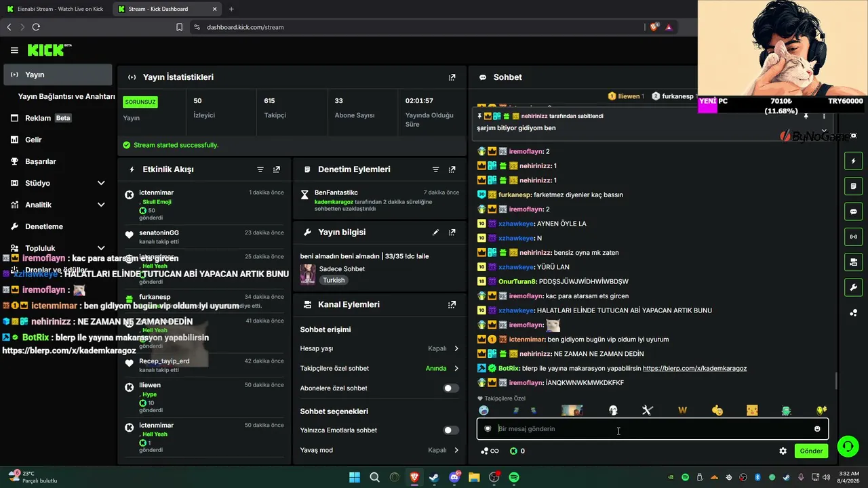Image resolution: width=868 pixels, height=488 pixels.
Task: Open the Reklam Beta sidebar item
Action: (58, 118)
